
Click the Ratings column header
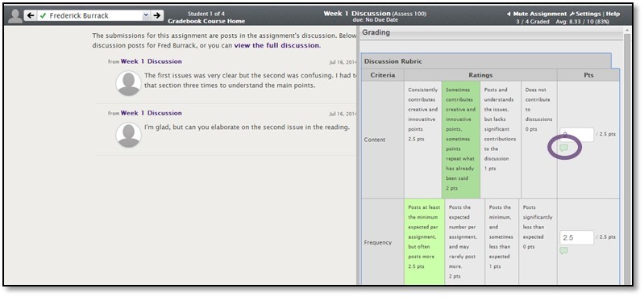click(x=480, y=75)
